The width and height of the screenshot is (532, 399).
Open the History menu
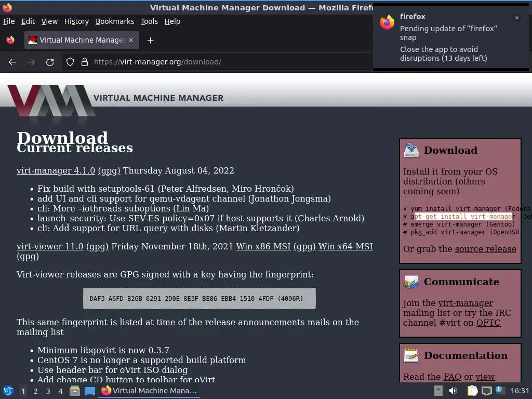coord(76,21)
